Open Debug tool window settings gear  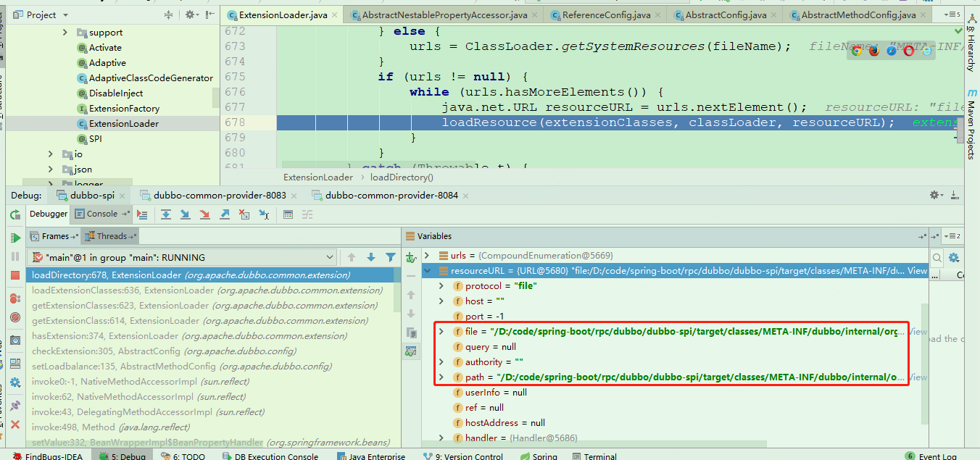(937, 196)
